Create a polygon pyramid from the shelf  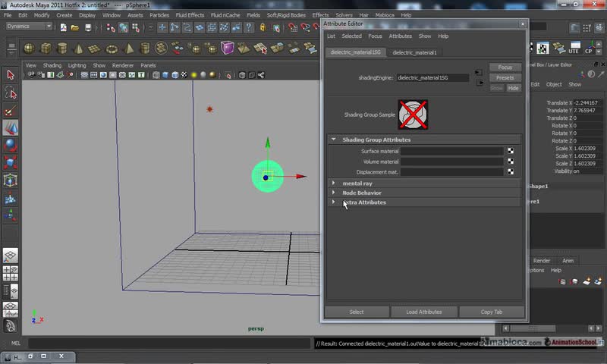tap(128, 49)
